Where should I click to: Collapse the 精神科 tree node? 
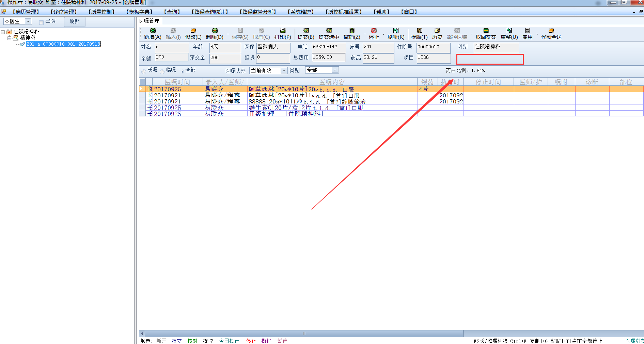tap(9, 38)
